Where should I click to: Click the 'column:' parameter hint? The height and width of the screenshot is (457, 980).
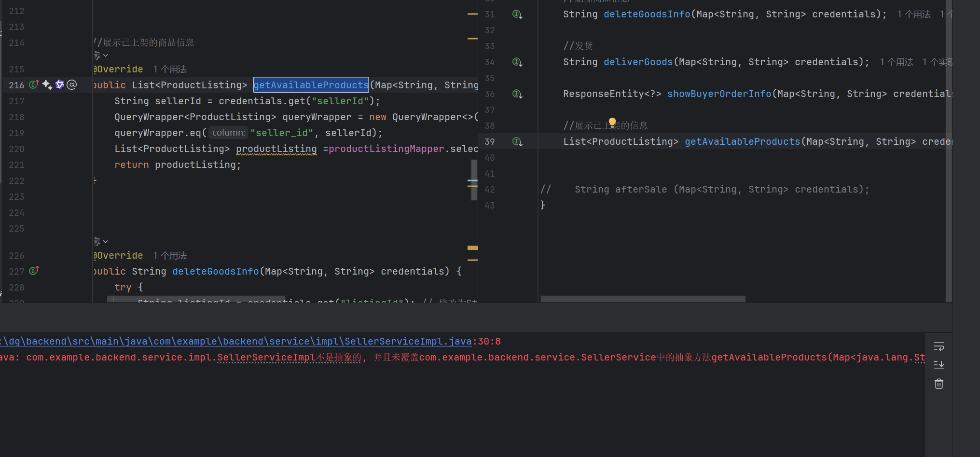click(229, 133)
